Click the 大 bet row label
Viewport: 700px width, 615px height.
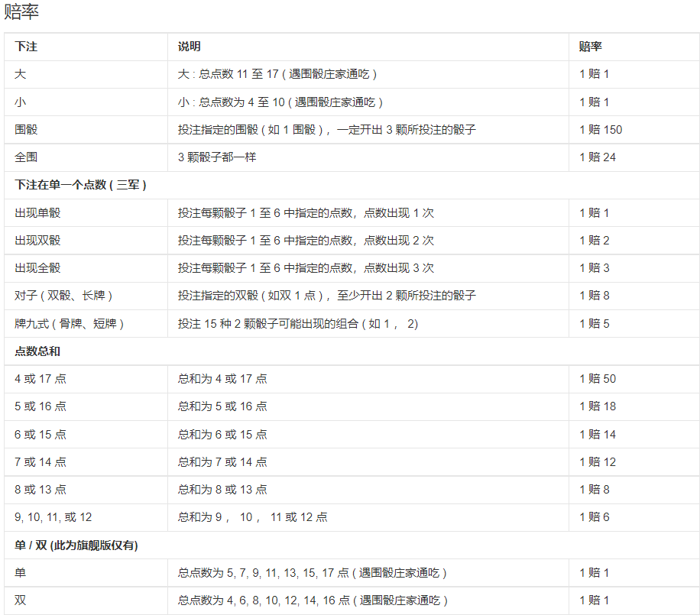20,74
